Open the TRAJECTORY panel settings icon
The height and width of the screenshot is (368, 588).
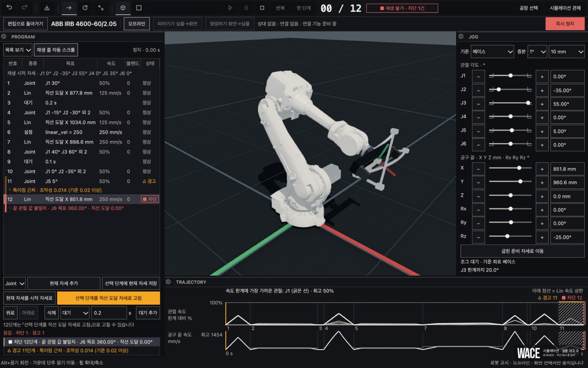(169, 282)
